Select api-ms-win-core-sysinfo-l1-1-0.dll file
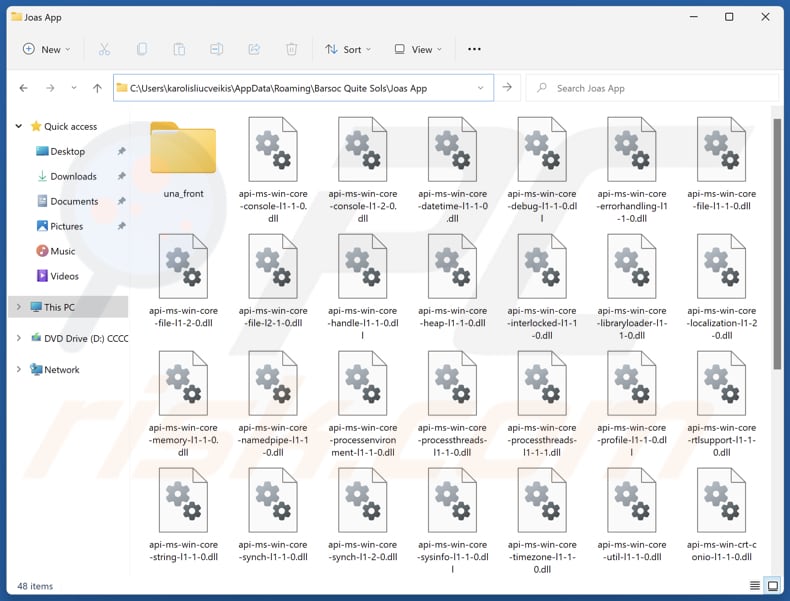This screenshot has width=790, height=601. (x=452, y=520)
